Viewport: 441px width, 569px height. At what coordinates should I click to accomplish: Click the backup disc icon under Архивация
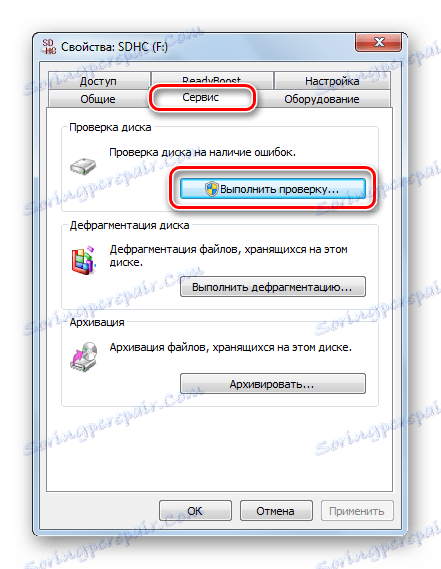tap(84, 357)
